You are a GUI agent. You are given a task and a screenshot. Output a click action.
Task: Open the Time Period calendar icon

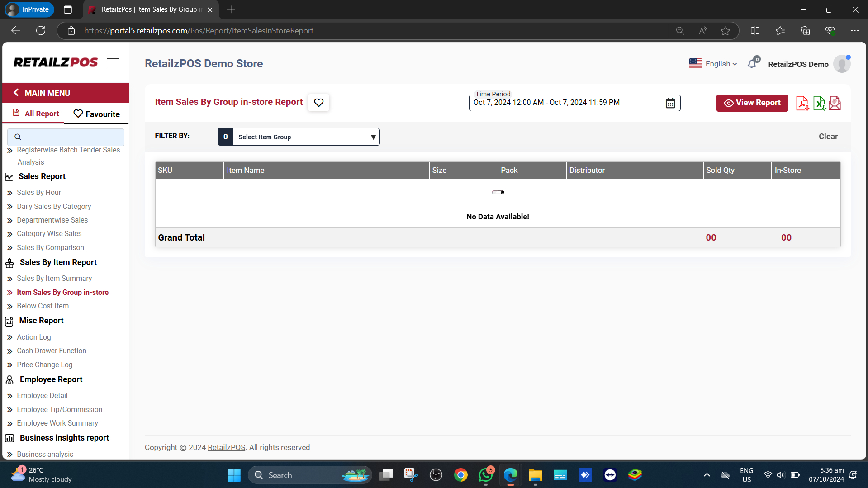tap(670, 103)
